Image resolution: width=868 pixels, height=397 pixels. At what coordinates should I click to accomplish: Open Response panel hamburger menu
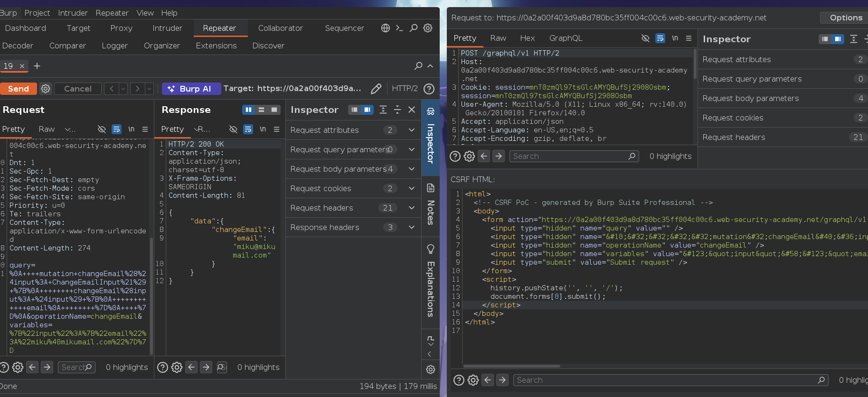pos(276,129)
